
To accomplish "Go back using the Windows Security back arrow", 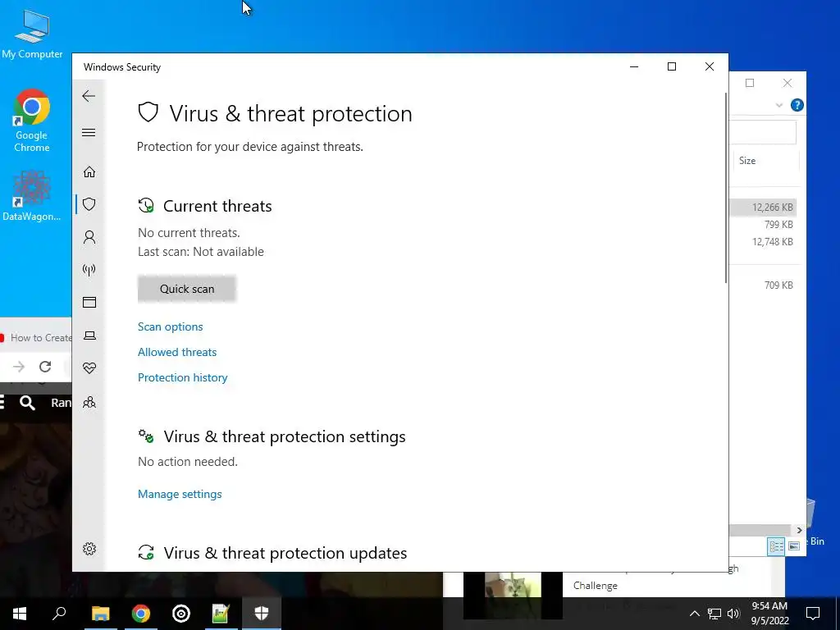I will pyautogui.click(x=89, y=97).
